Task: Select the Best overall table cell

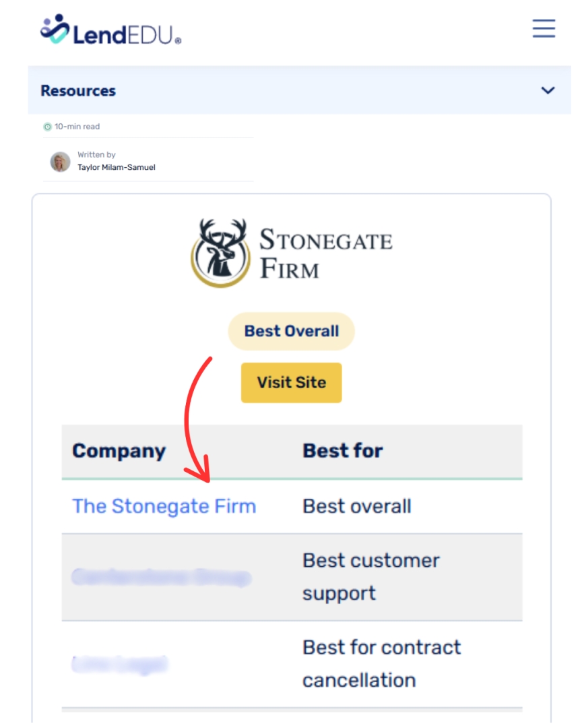Action: 356,506
